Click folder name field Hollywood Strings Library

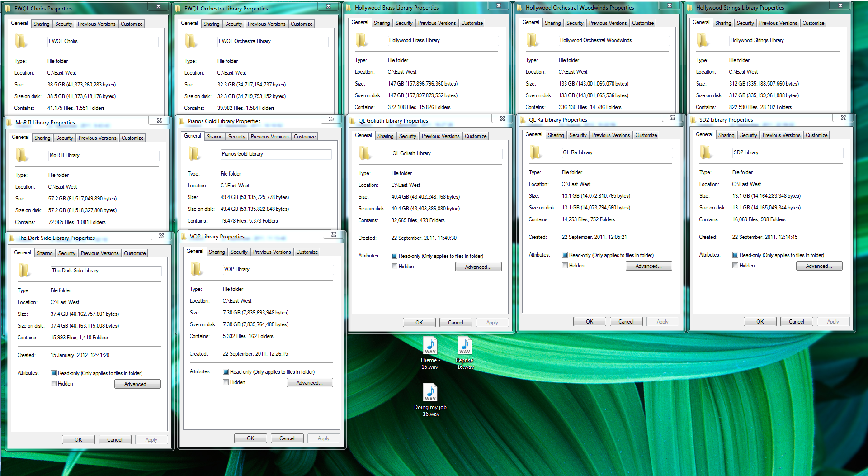pos(785,40)
